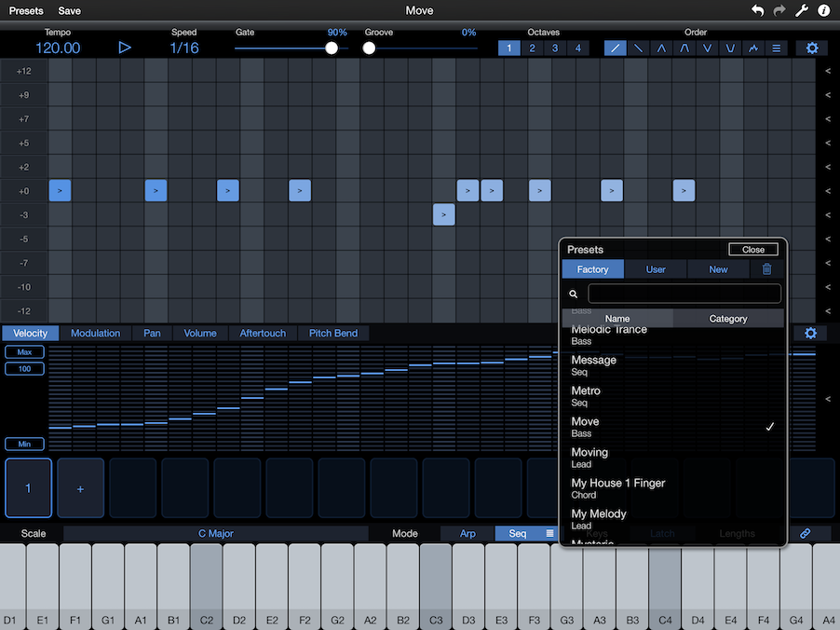Open the wrench settings icon
Image resolution: width=840 pixels, height=630 pixels.
pos(802,11)
